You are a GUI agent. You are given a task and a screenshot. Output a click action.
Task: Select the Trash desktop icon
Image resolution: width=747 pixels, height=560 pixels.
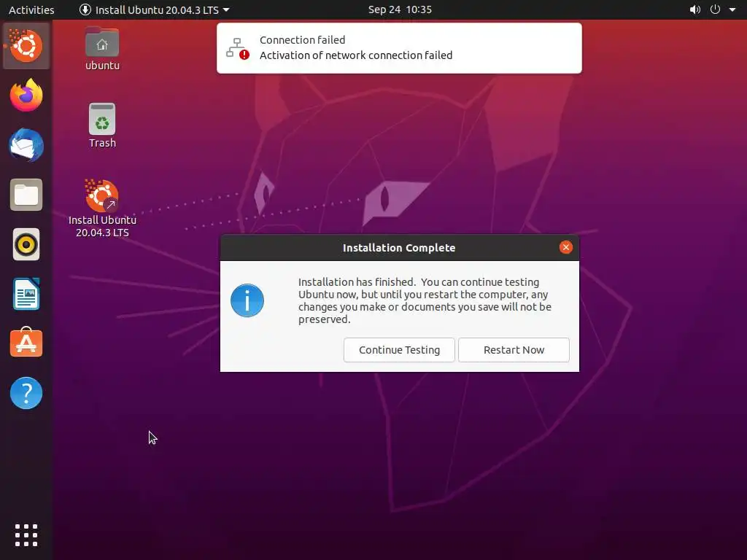point(102,125)
